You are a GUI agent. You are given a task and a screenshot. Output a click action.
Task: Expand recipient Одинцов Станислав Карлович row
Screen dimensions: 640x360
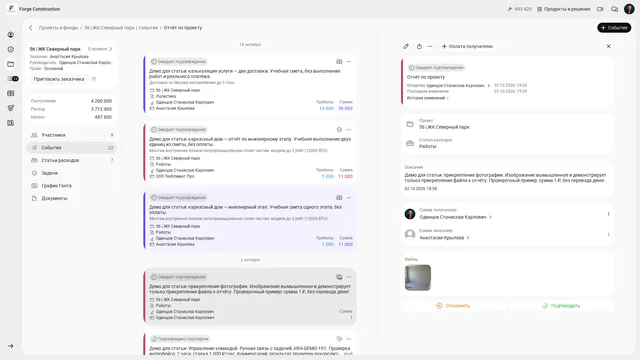pos(491,217)
